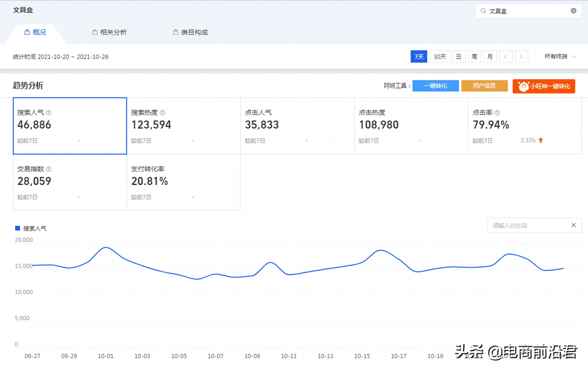The width and height of the screenshot is (588, 370).
Task: Click the 统计时间 2021-10-20 ~ 2021-10-26 text
Action: pos(61,57)
